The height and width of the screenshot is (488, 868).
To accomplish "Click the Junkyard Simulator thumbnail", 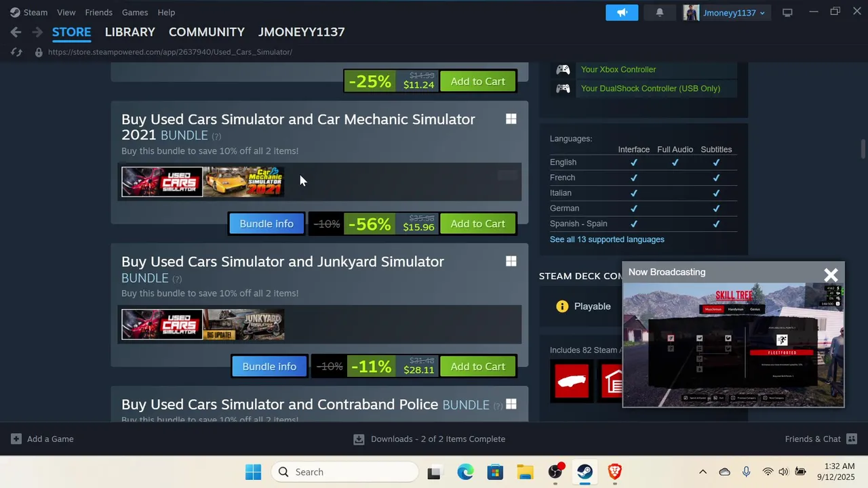I will 243,325.
